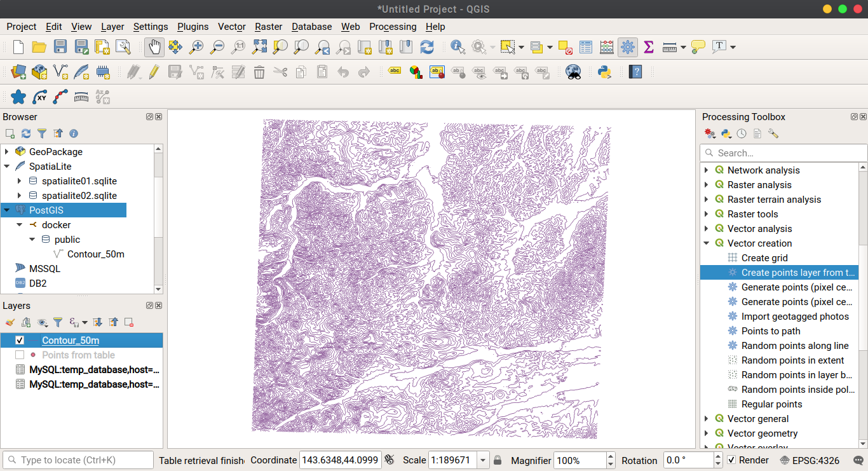Image resolution: width=868 pixels, height=471 pixels.
Task: Click the New GeoPackage Layer icon
Action: [40, 72]
